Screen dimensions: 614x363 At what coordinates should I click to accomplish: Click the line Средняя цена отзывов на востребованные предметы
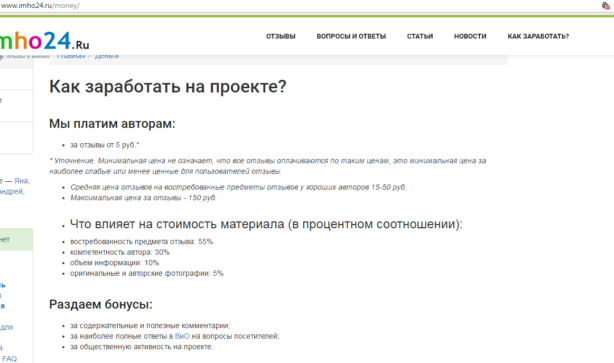click(238, 187)
